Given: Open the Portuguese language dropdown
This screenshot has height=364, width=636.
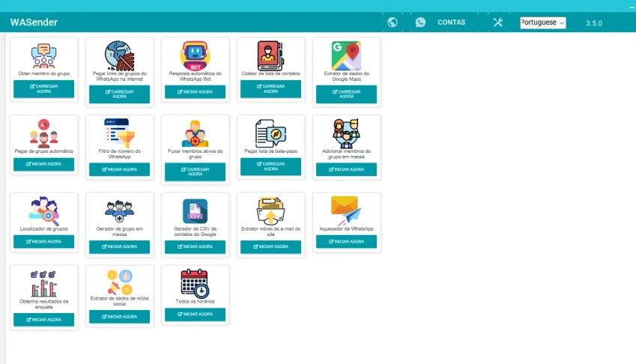Looking at the screenshot, I should (x=542, y=22).
